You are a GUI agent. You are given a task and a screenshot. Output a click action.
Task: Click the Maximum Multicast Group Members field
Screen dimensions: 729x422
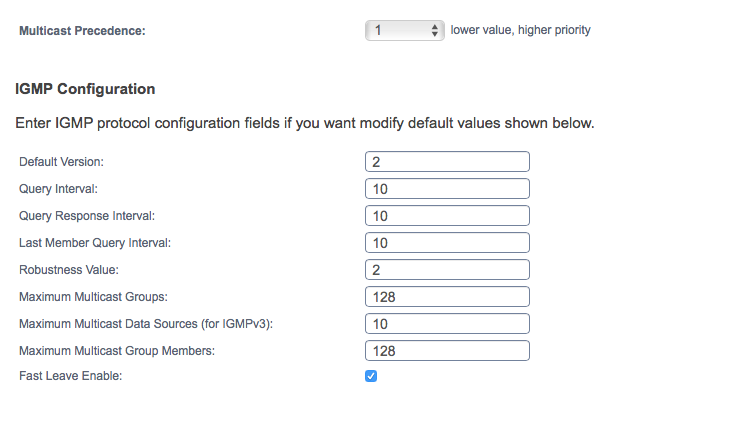[x=447, y=351]
